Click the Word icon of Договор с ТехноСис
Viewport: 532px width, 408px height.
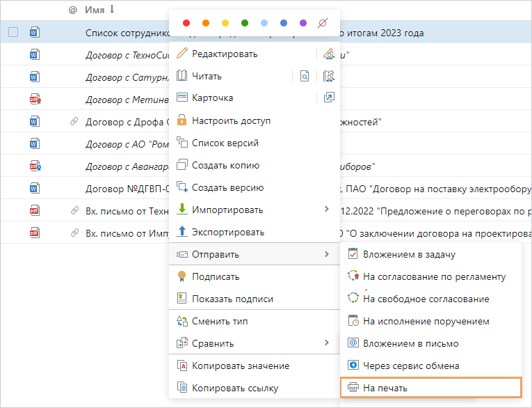point(35,55)
